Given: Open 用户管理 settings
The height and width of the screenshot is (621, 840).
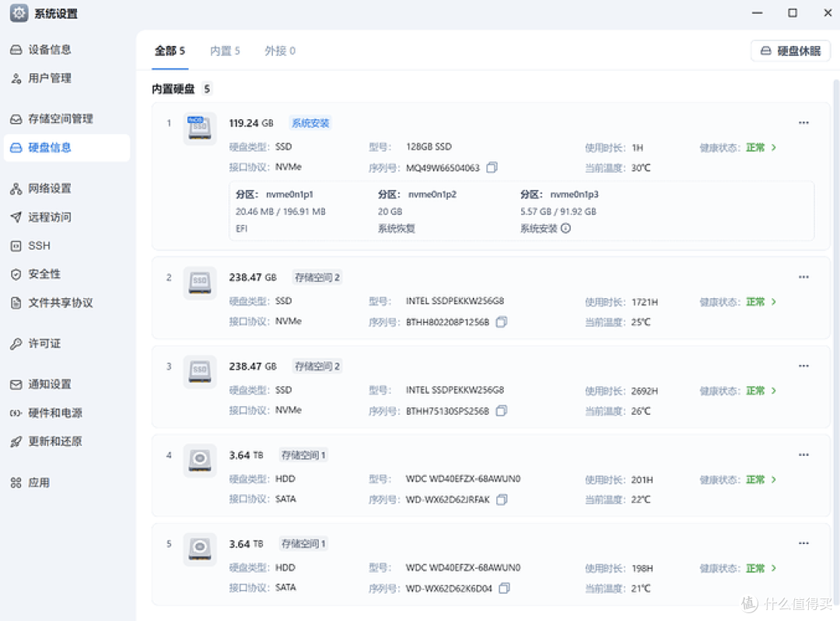Looking at the screenshot, I should (48, 78).
